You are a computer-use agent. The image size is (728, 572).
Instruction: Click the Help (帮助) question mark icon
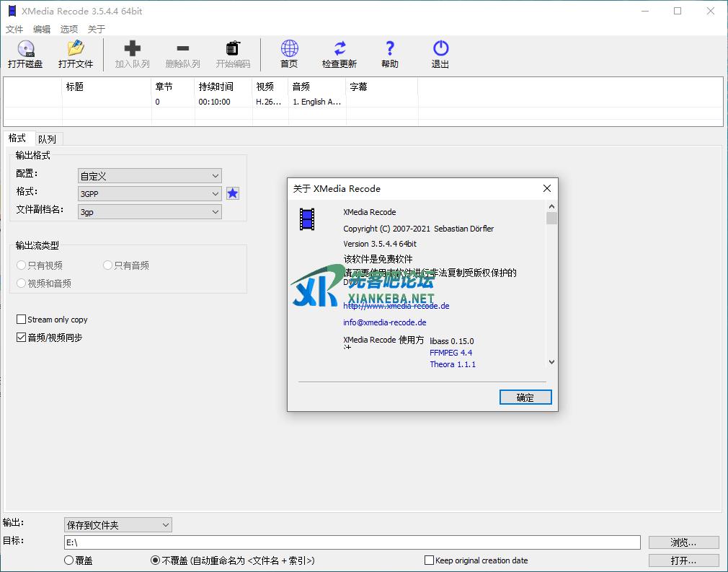click(390, 49)
